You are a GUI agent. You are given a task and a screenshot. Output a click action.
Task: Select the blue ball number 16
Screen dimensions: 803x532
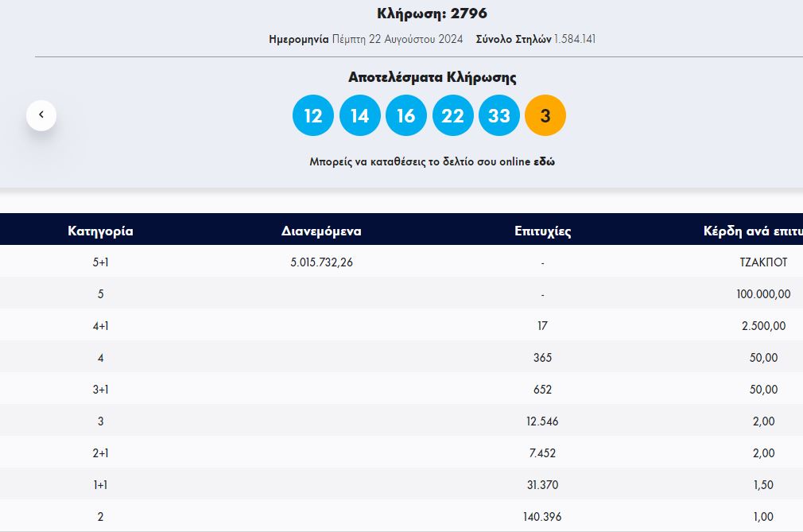pyautogui.click(x=406, y=116)
